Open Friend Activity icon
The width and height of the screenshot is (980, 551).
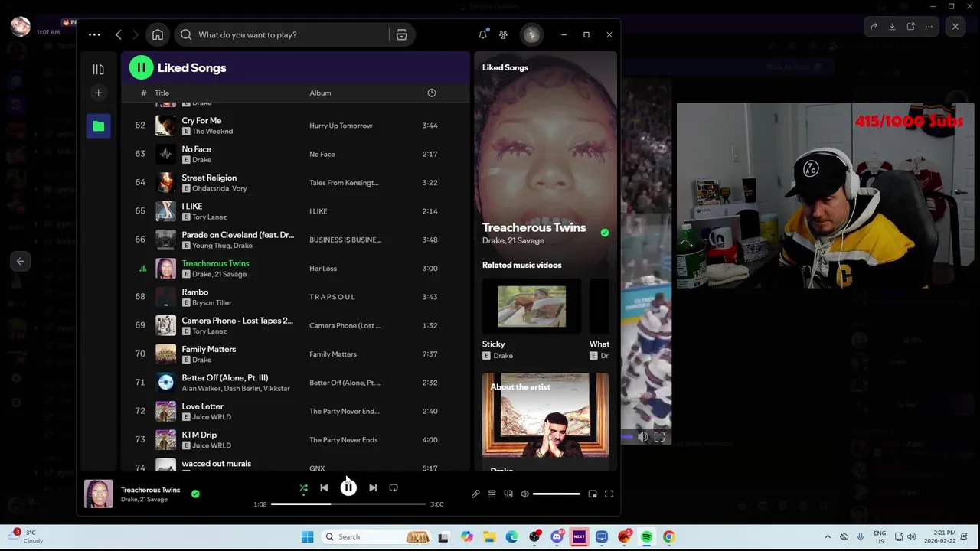[x=503, y=34]
